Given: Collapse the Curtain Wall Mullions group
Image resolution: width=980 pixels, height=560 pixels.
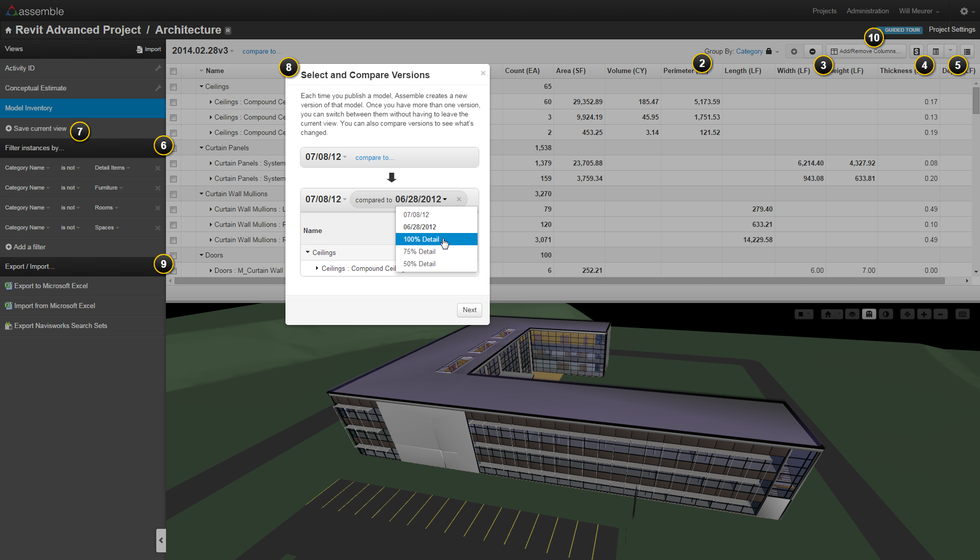Looking at the screenshot, I should click(x=201, y=194).
